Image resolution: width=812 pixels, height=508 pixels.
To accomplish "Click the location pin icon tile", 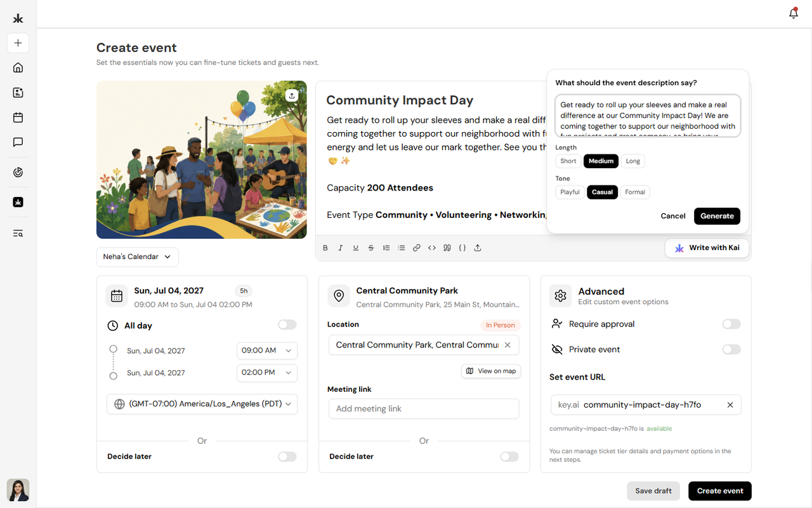I will tap(339, 296).
